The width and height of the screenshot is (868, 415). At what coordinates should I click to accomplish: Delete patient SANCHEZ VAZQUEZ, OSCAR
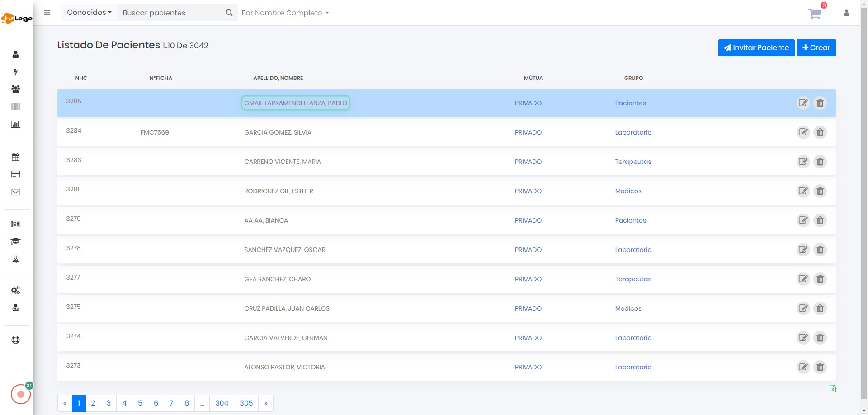(x=820, y=250)
